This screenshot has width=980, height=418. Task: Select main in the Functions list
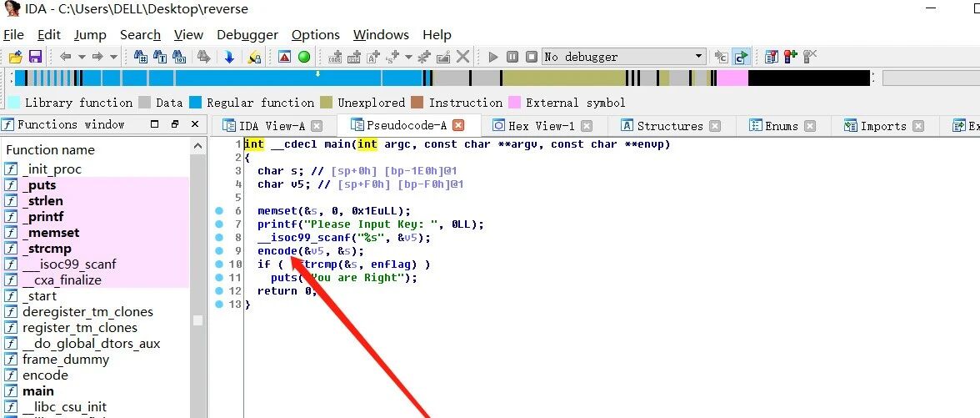click(x=38, y=391)
